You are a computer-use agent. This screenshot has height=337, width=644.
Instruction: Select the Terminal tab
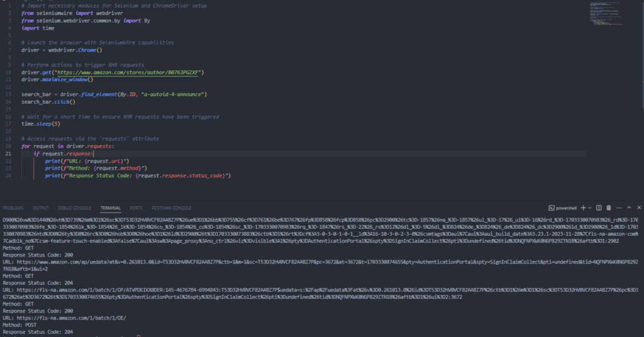tap(110, 207)
